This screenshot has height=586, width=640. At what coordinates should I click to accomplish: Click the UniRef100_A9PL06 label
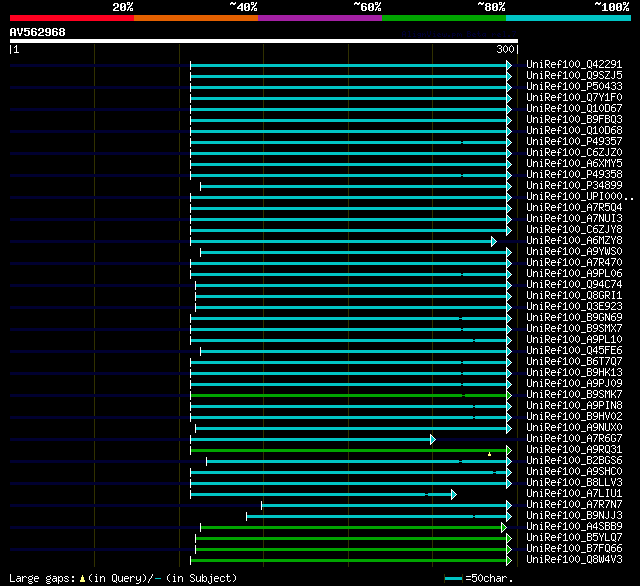(x=574, y=274)
